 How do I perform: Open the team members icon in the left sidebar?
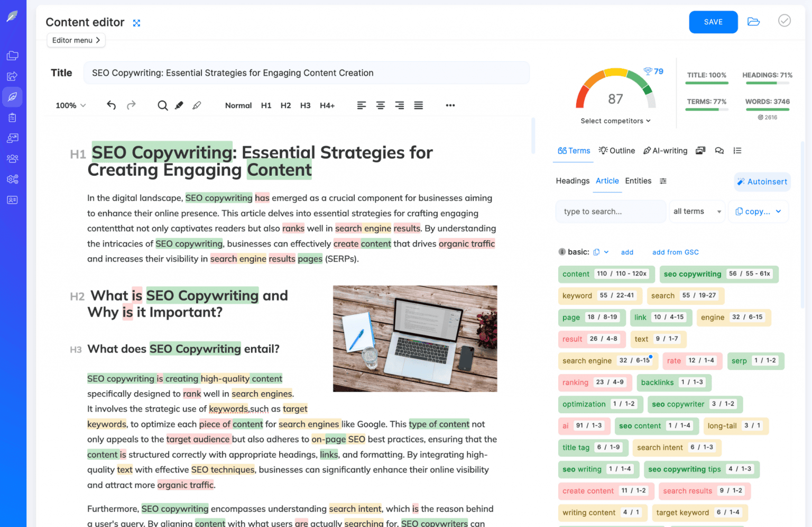point(12,158)
